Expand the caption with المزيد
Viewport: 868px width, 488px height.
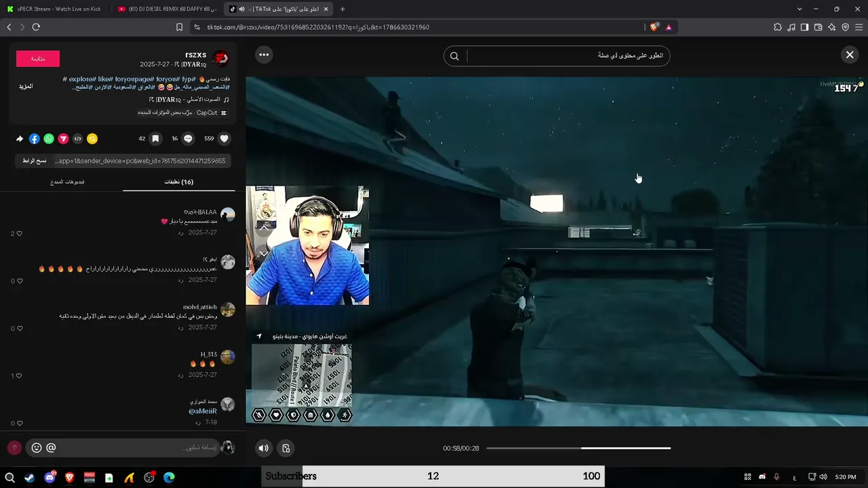pyautogui.click(x=26, y=86)
